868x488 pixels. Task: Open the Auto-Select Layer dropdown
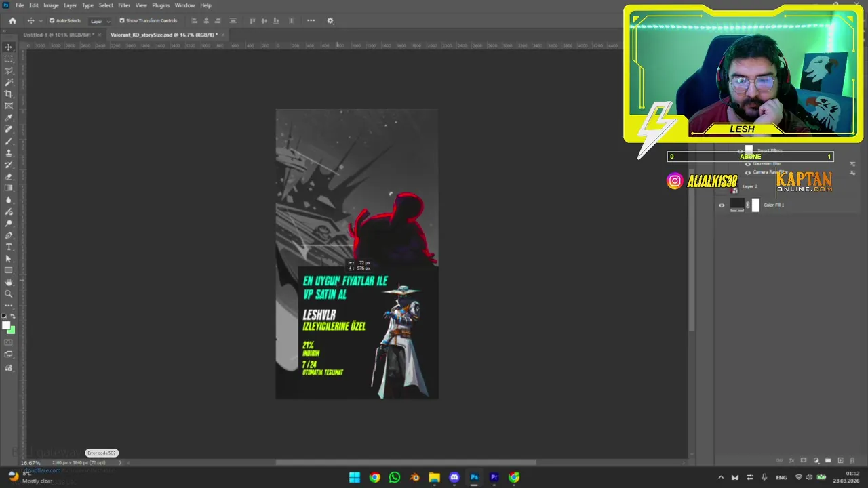[99, 20]
